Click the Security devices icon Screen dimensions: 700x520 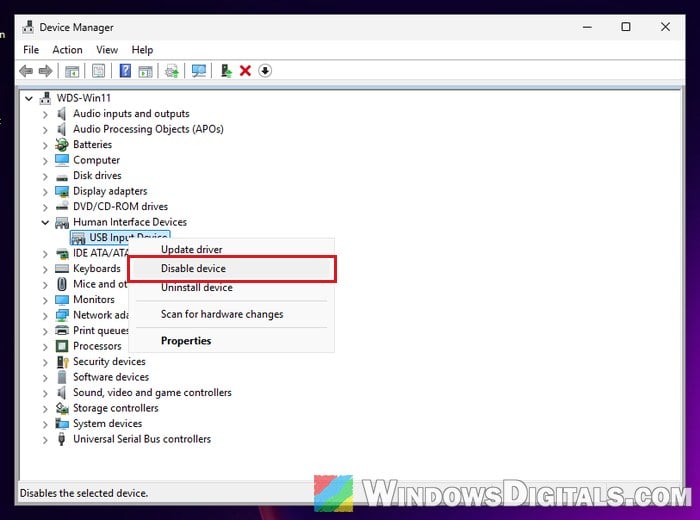(x=62, y=362)
